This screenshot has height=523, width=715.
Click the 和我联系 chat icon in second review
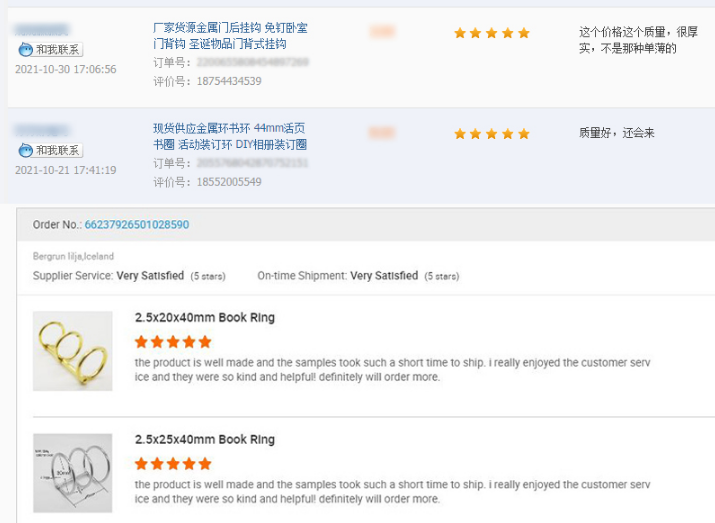pos(26,150)
